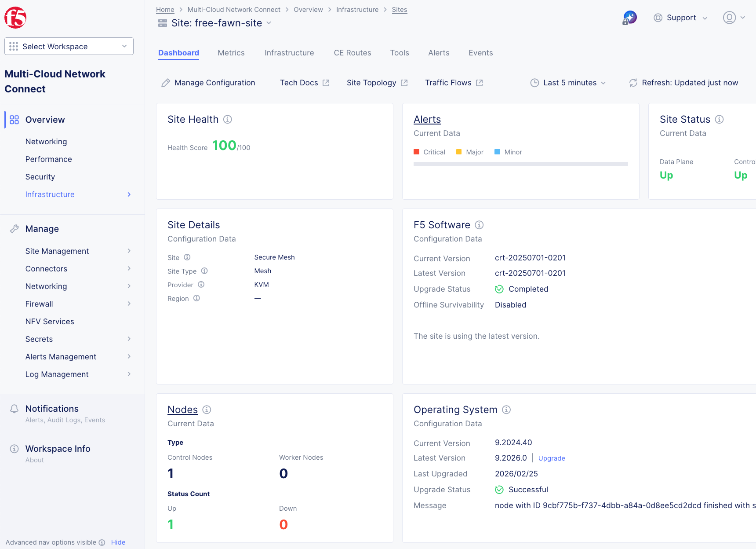Open Security in Overview sidebar

40,177
